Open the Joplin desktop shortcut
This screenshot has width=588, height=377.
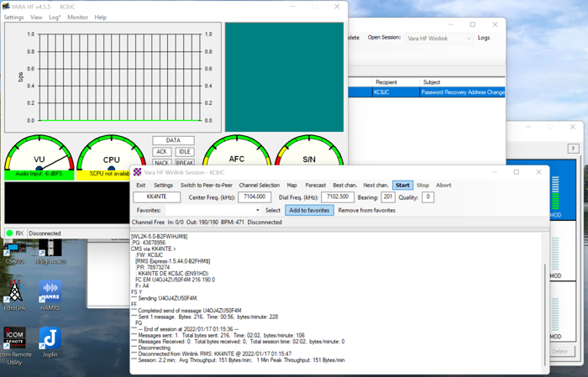tap(50, 342)
